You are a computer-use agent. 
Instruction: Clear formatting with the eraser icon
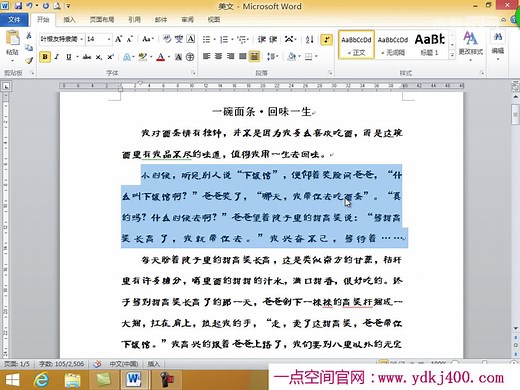(167, 39)
